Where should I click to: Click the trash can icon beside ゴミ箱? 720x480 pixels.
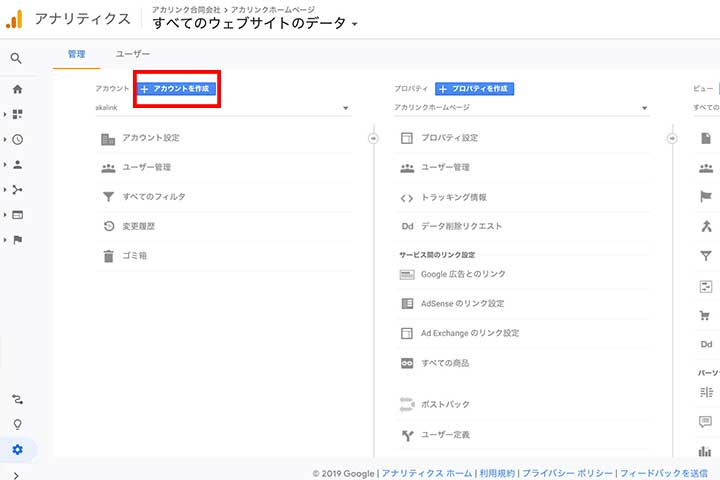pos(108,256)
